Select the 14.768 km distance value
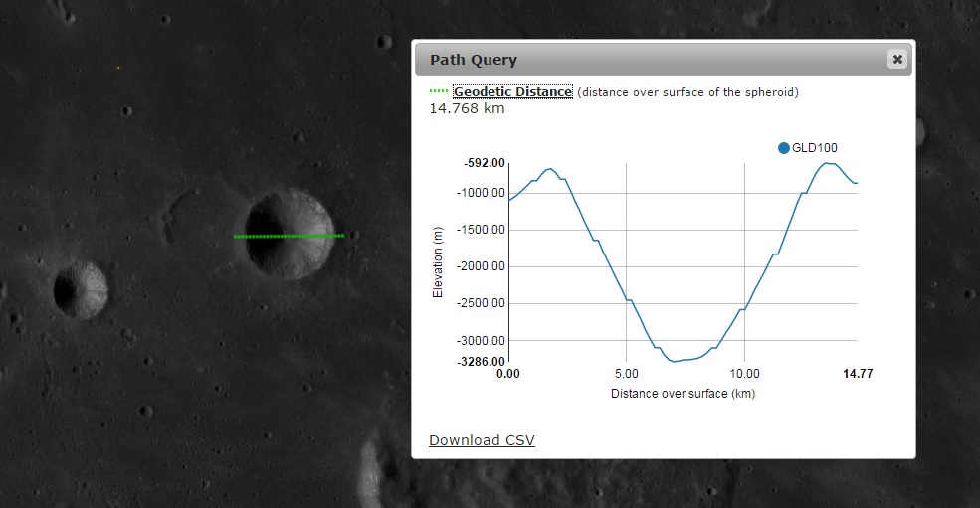The width and height of the screenshot is (980, 508). pyautogui.click(x=467, y=108)
